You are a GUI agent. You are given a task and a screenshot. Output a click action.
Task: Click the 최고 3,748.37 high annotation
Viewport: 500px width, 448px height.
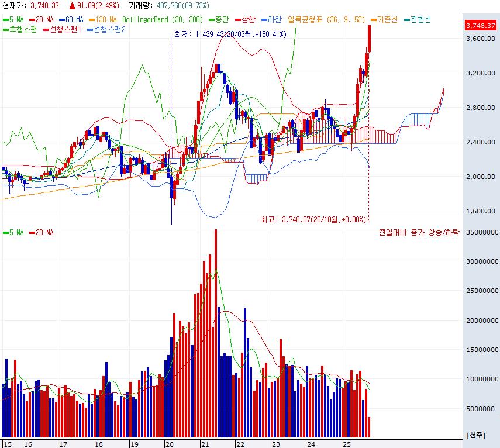313,219
